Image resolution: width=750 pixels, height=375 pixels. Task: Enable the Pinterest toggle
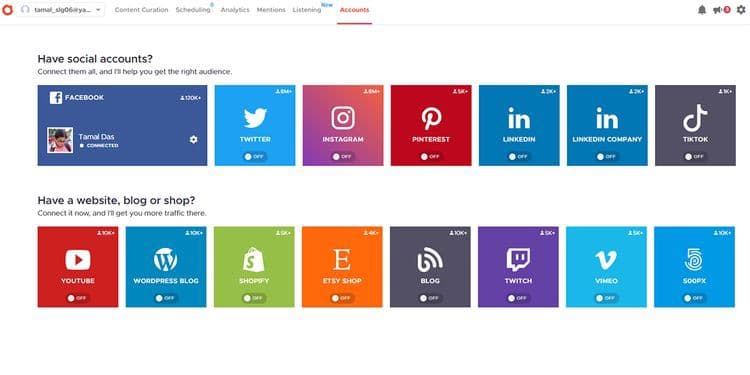(430, 156)
